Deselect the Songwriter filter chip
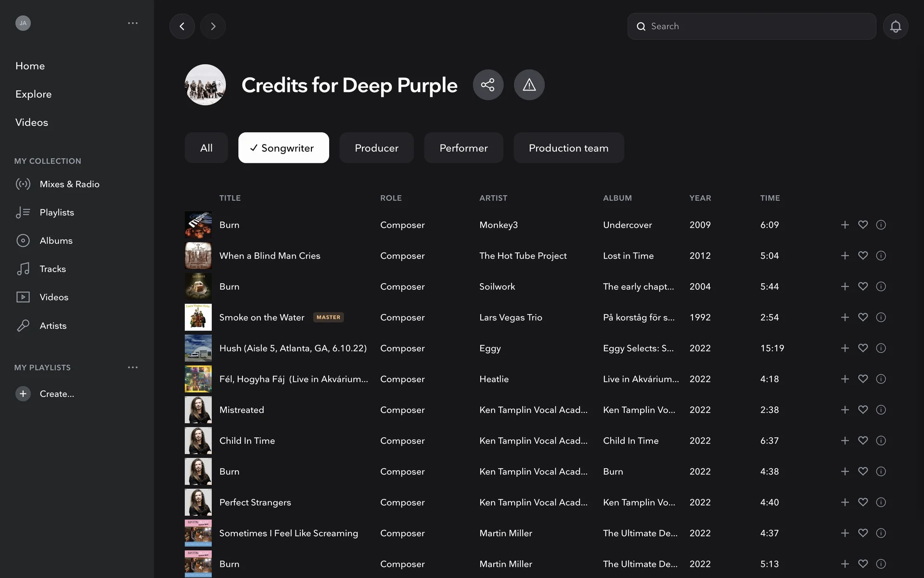This screenshot has height=578, width=924. coord(283,148)
